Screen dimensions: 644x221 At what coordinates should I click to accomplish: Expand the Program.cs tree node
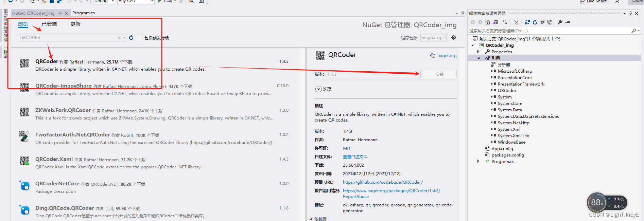pyautogui.click(x=478, y=161)
